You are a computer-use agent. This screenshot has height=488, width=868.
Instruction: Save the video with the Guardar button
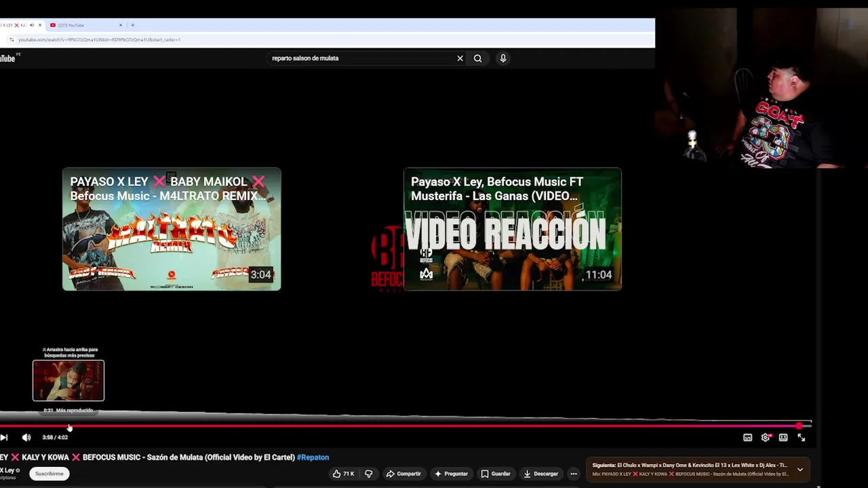tap(496, 474)
